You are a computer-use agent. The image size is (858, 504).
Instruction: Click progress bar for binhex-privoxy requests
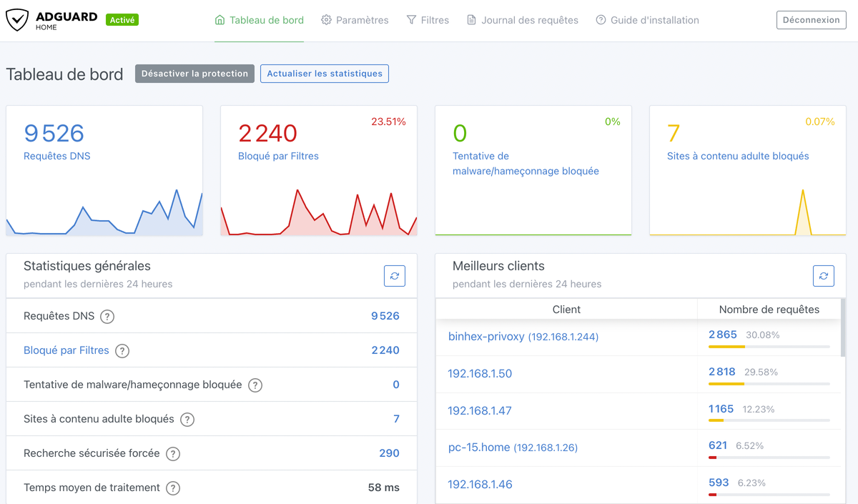pyautogui.click(x=769, y=347)
